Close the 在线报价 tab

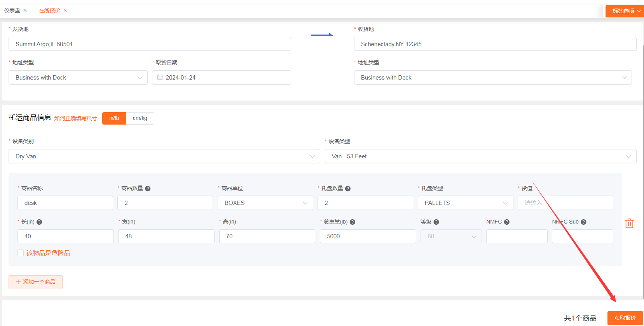[65, 10]
